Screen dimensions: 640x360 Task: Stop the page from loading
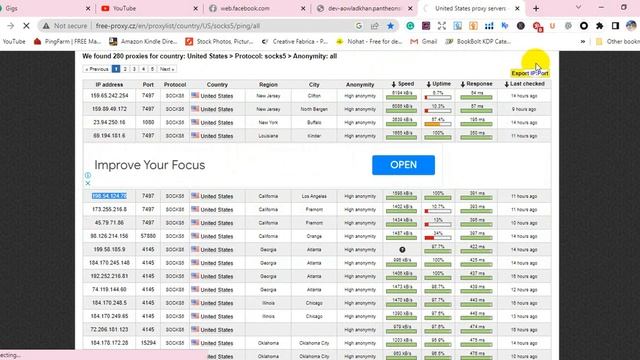click(x=27, y=26)
